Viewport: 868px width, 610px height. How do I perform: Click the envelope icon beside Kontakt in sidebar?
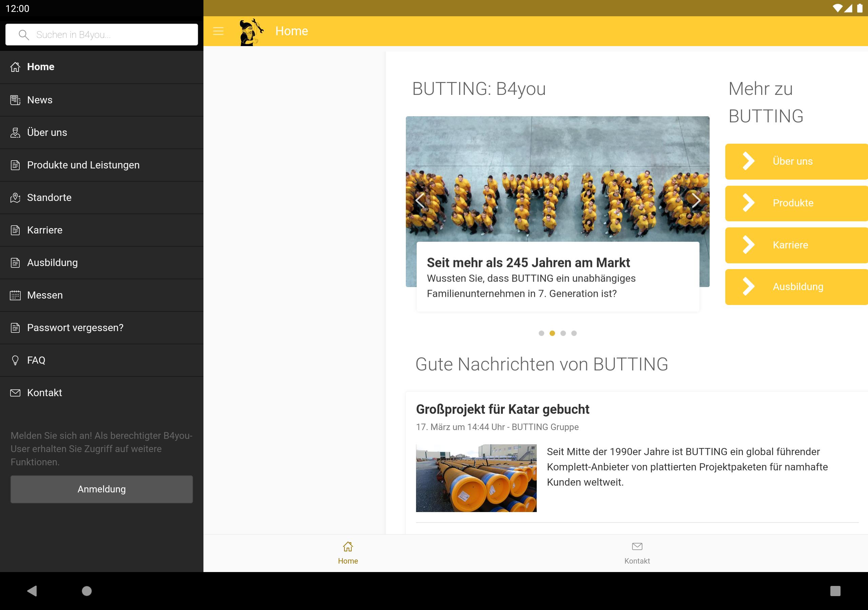pyautogui.click(x=15, y=393)
